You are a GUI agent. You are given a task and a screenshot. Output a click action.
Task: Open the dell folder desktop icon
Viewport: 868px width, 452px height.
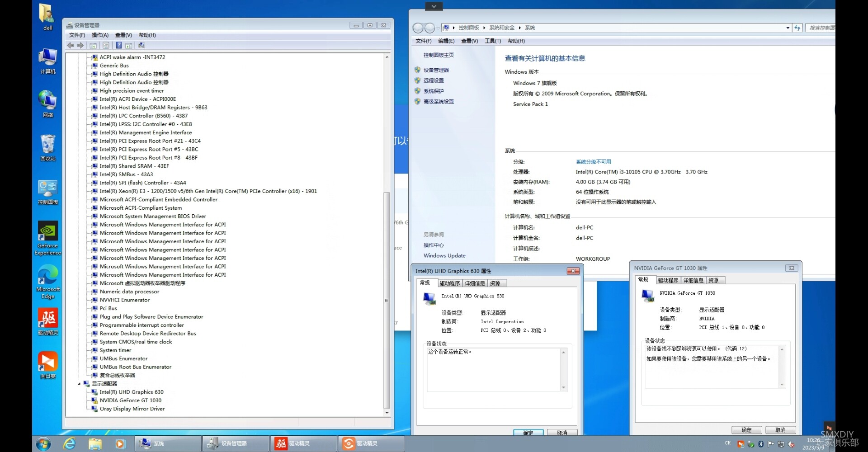(47, 17)
